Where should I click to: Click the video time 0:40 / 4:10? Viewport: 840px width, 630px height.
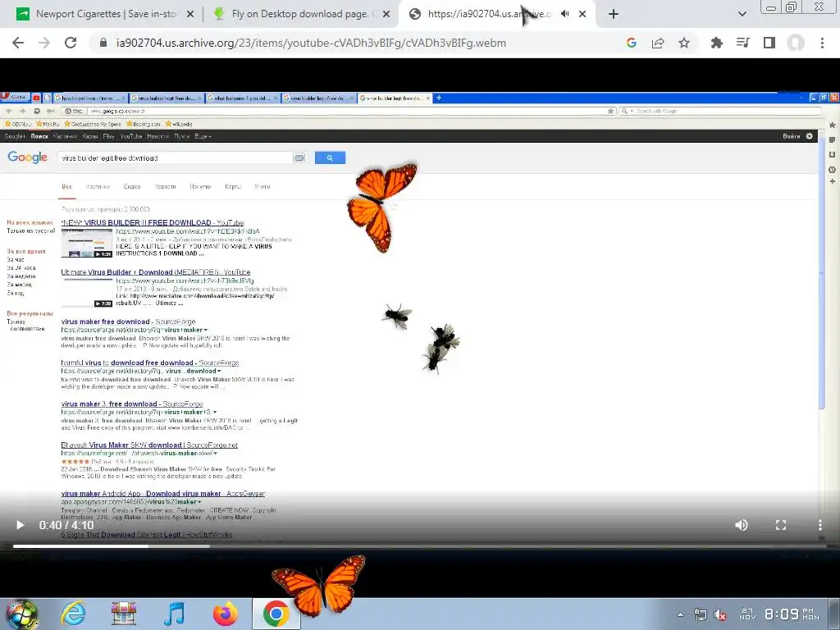tap(66, 525)
